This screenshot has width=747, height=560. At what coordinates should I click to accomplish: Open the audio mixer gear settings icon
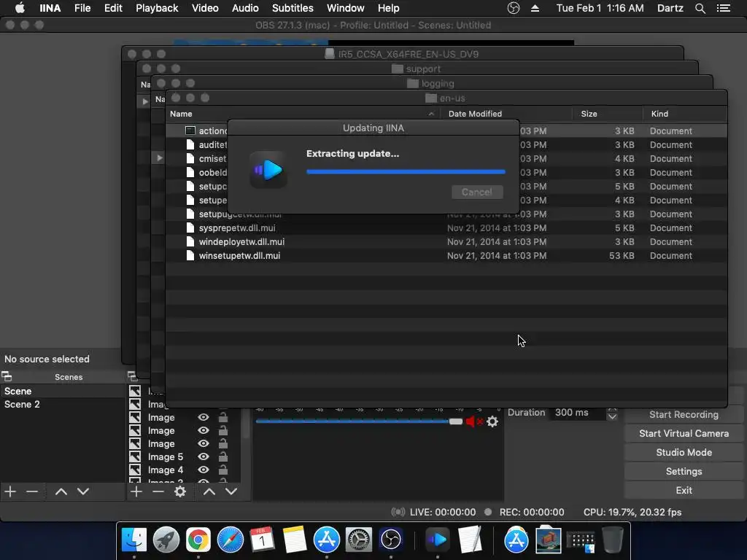492,421
